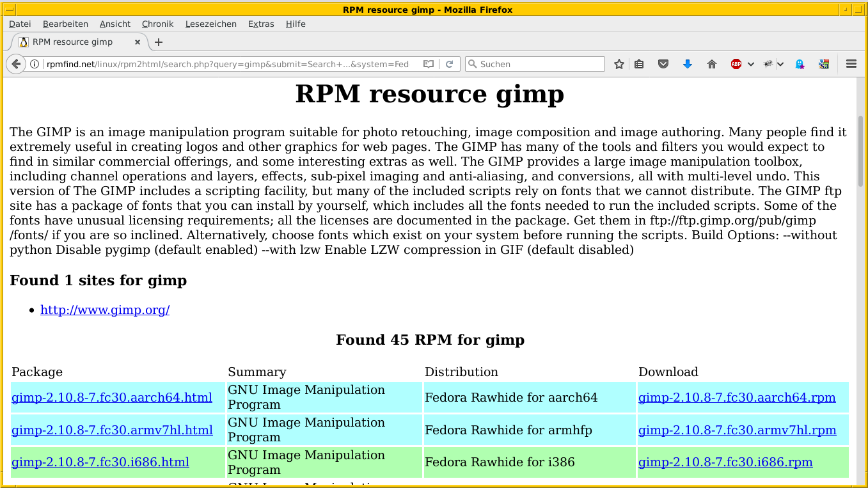Bookmark this page with the star icon

coord(619,64)
